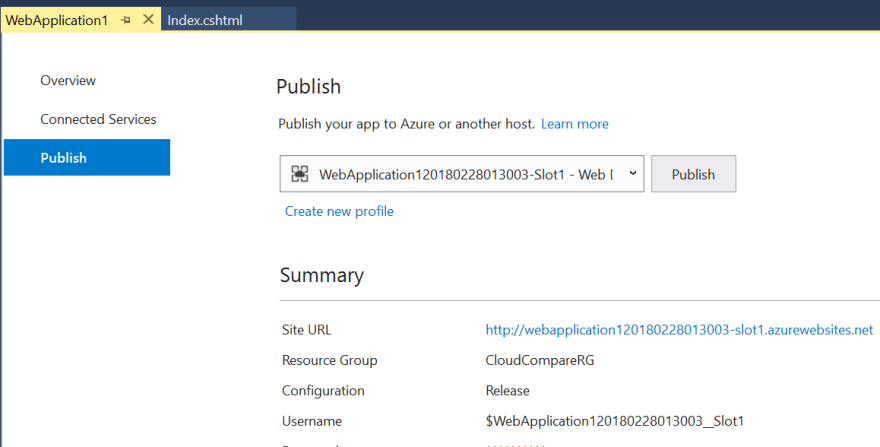Switch to the Index.cshtml tab
The width and height of the screenshot is (880, 447).
coord(228,20)
